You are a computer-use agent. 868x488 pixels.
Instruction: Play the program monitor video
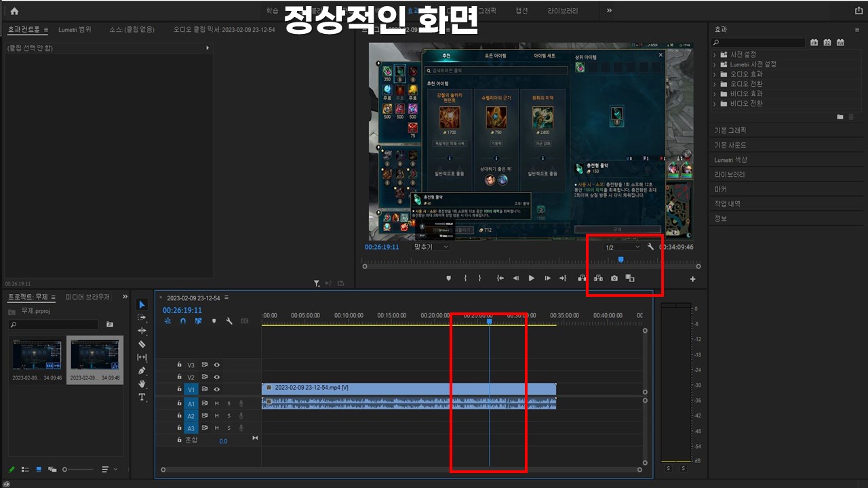point(531,279)
